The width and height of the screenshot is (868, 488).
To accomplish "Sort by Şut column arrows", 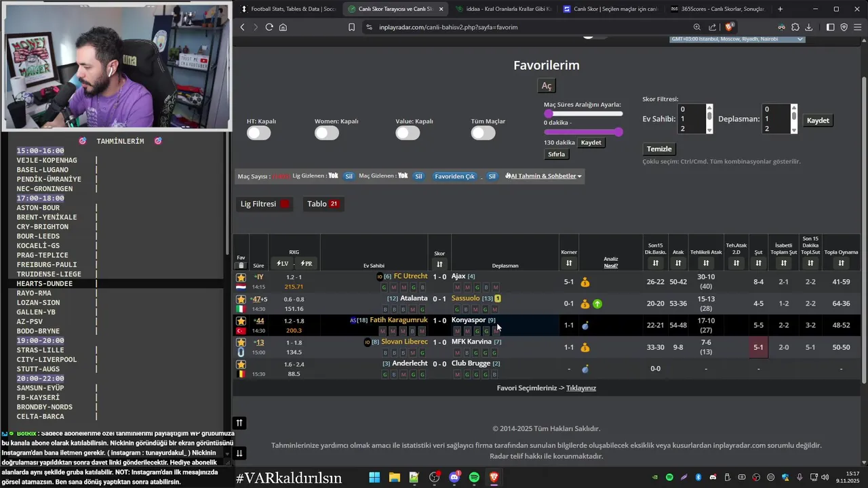I will [x=758, y=263].
